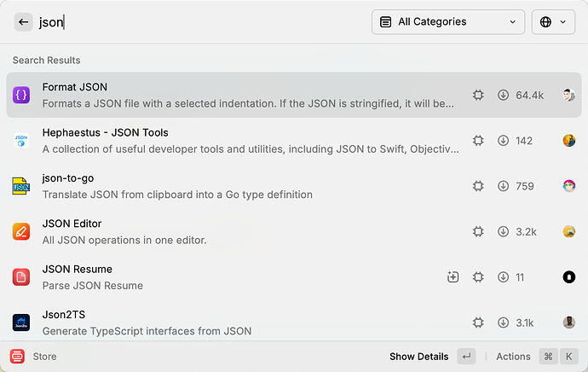
Task: Click the download icon next to 759
Action: tap(504, 186)
